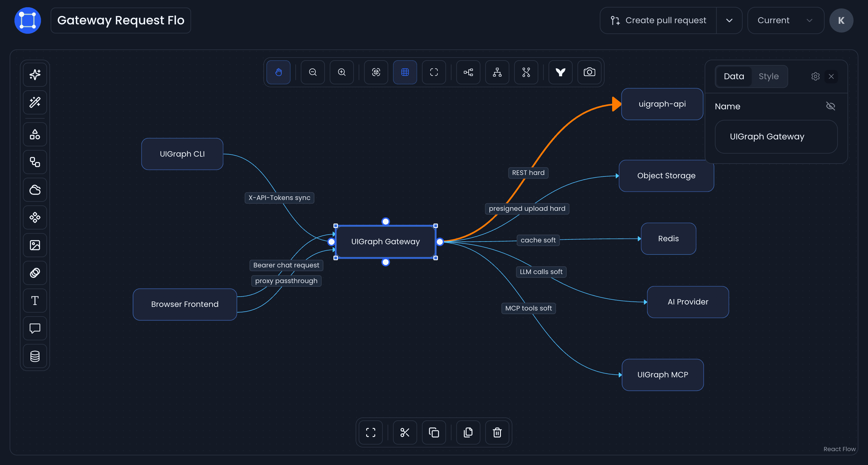Click the Gateway node top connection handle
This screenshot has width=868, height=465.
[385, 222]
